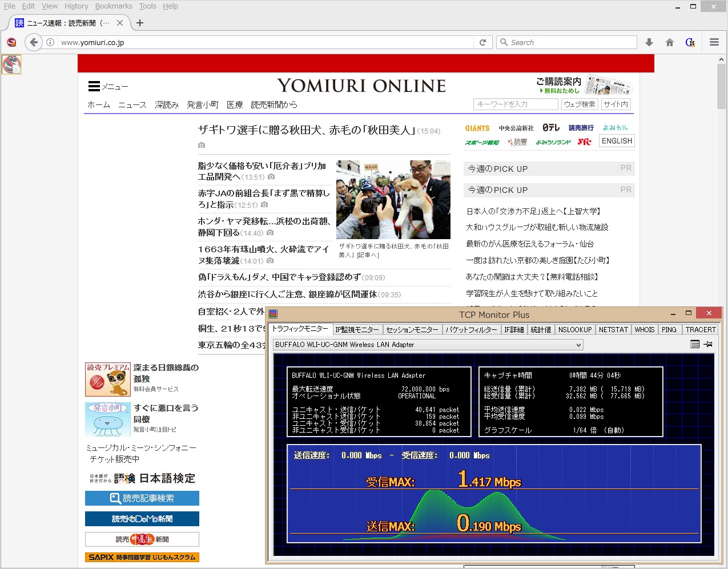Image resolution: width=728 pixels, height=569 pixels.
Task: Click the ENGLISH link
Action: tap(617, 141)
